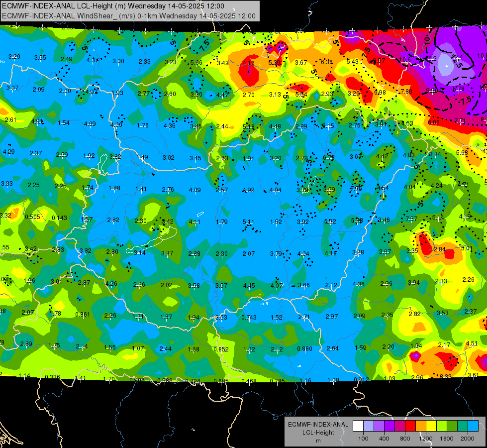Click the white legend swatch below 100

(358, 426)
